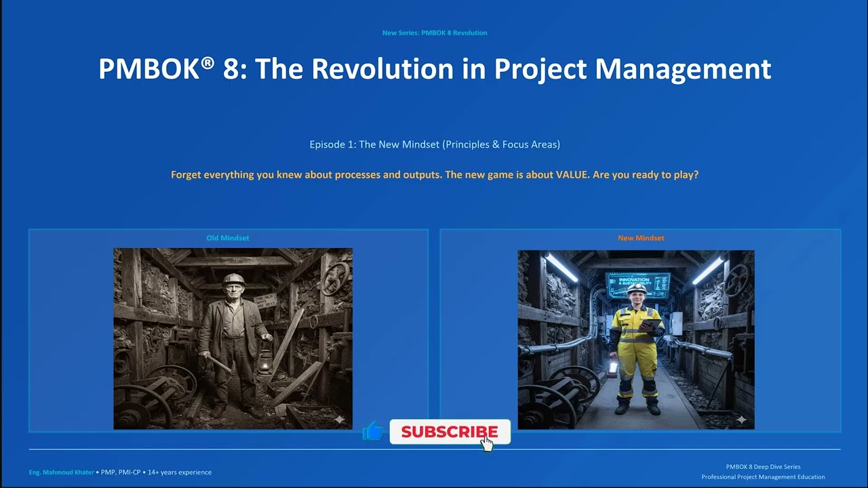This screenshot has width=868, height=488.
Task: Click the "PMBOK 8 Deep Dive Series" footer
Action: [763, 467]
